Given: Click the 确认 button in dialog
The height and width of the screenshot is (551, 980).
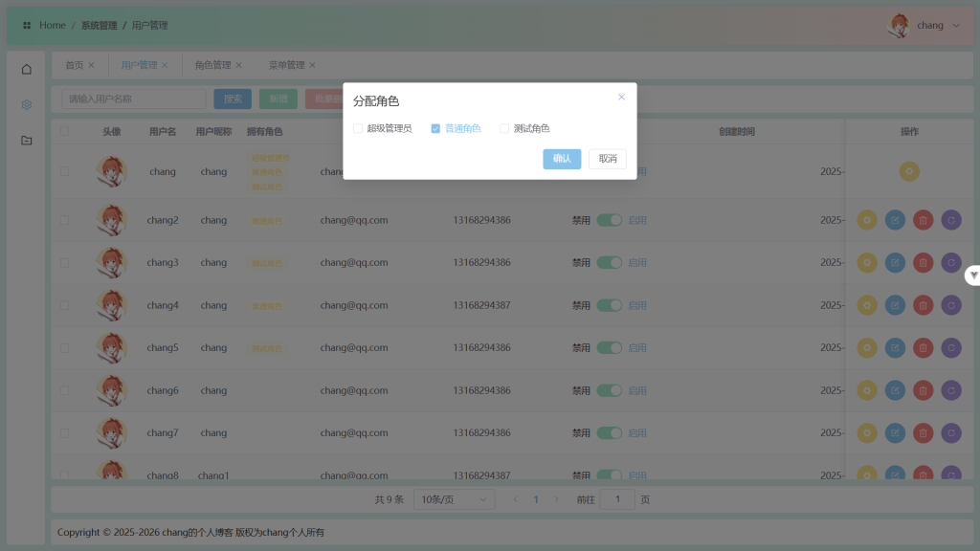Looking at the screenshot, I should point(562,159).
